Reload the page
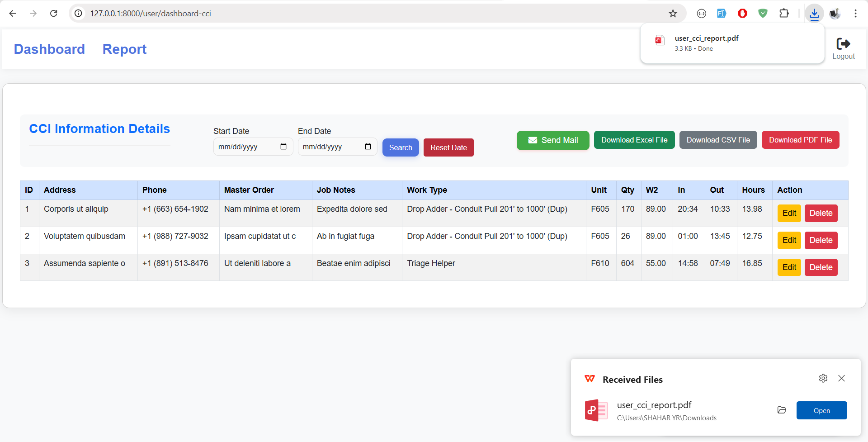Screen dimensions: 868x442 point(54,14)
